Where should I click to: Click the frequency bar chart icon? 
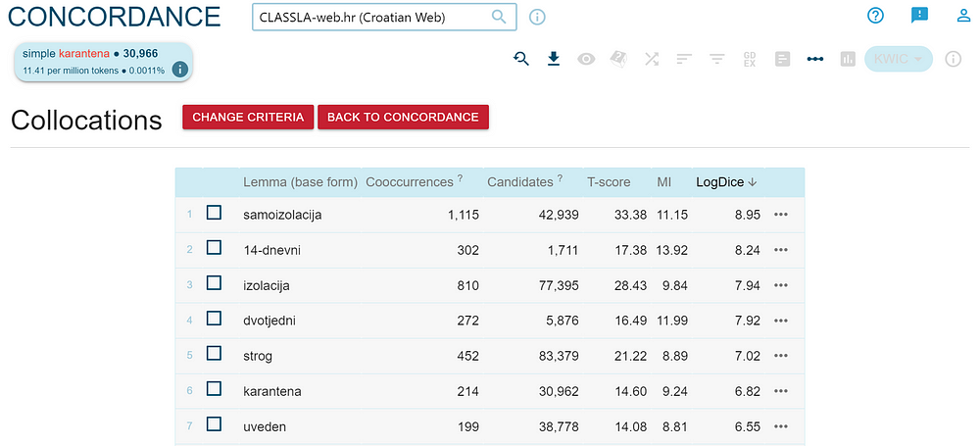coord(848,60)
